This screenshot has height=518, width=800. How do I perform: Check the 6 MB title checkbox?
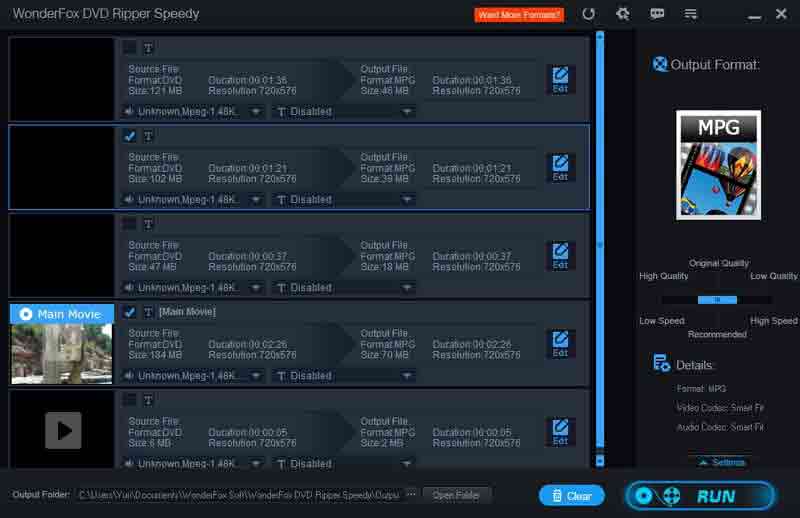[130, 400]
